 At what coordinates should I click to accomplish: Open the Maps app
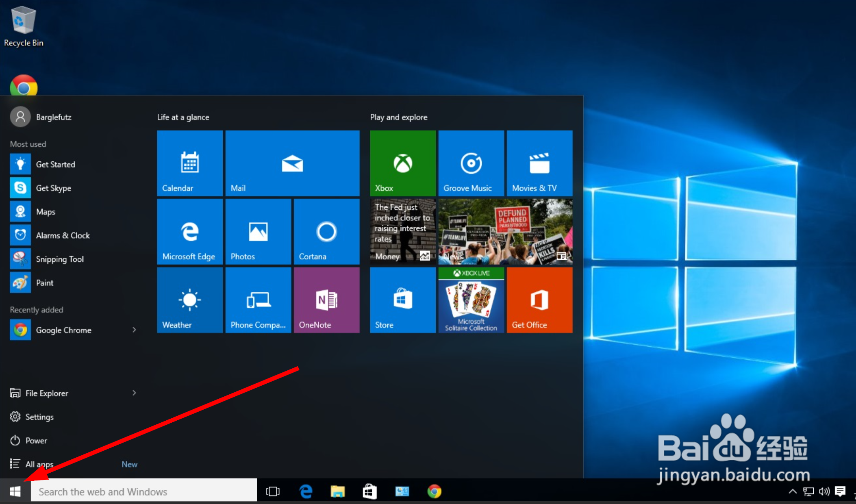pyautogui.click(x=46, y=211)
